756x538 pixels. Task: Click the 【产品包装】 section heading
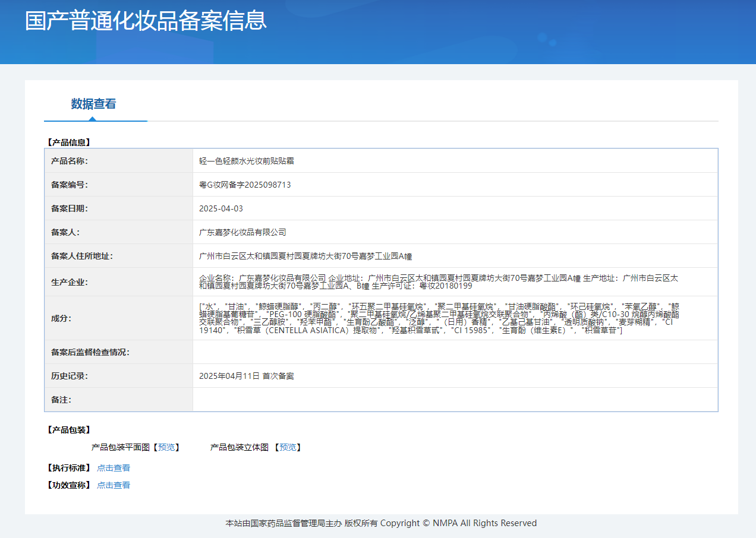(68, 430)
